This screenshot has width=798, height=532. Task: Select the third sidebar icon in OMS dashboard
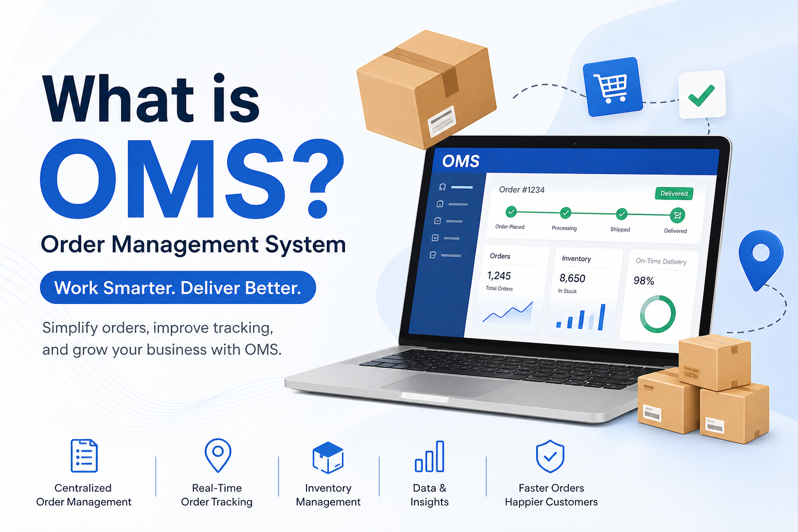click(x=437, y=221)
